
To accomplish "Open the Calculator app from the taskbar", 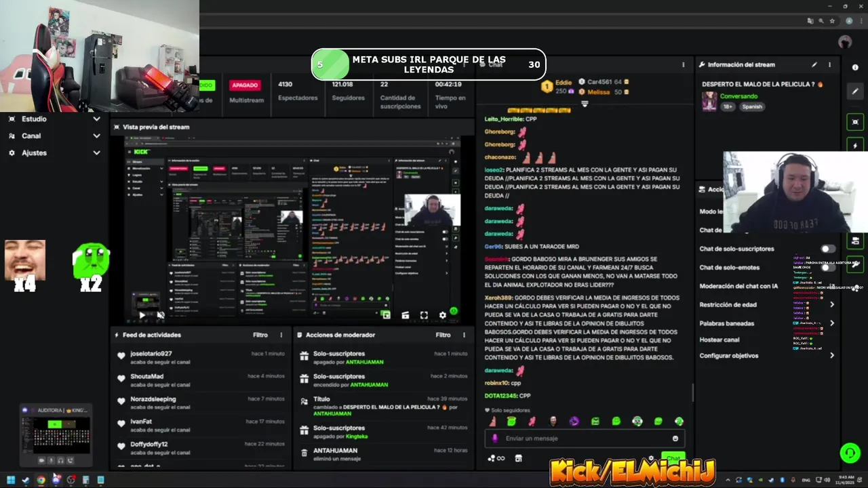I will (85, 480).
